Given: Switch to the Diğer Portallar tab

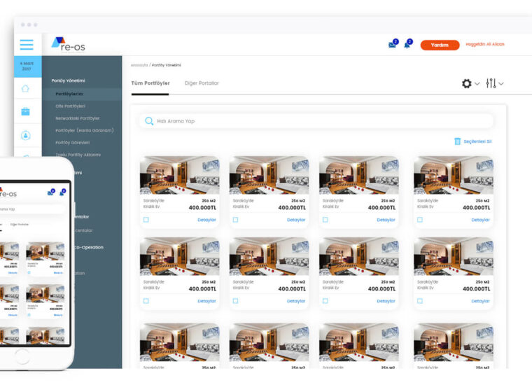Looking at the screenshot, I should pos(202,83).
